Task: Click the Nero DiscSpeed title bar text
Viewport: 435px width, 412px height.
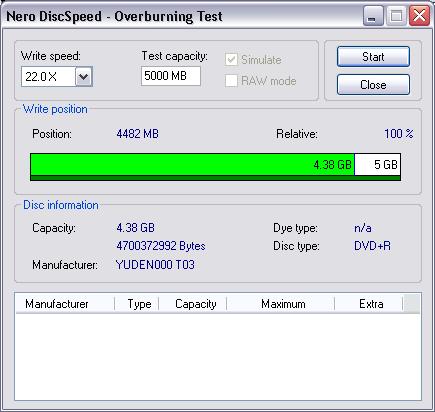Action: 114,16
